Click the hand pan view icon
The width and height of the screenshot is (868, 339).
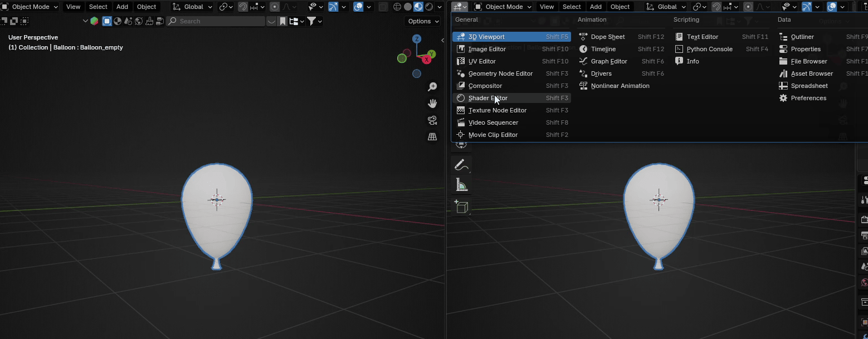(432, 104)
